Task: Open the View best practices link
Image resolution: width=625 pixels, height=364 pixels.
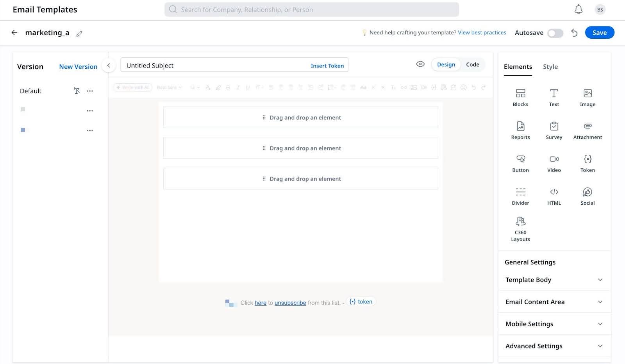Action: 482,32
